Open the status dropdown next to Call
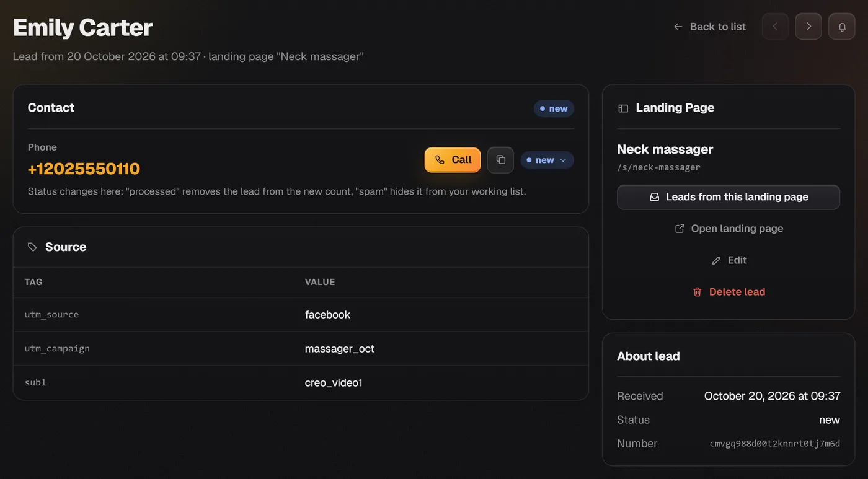Image resolution: width=868 pixels, height=479 pixels. tap(547, 160)
